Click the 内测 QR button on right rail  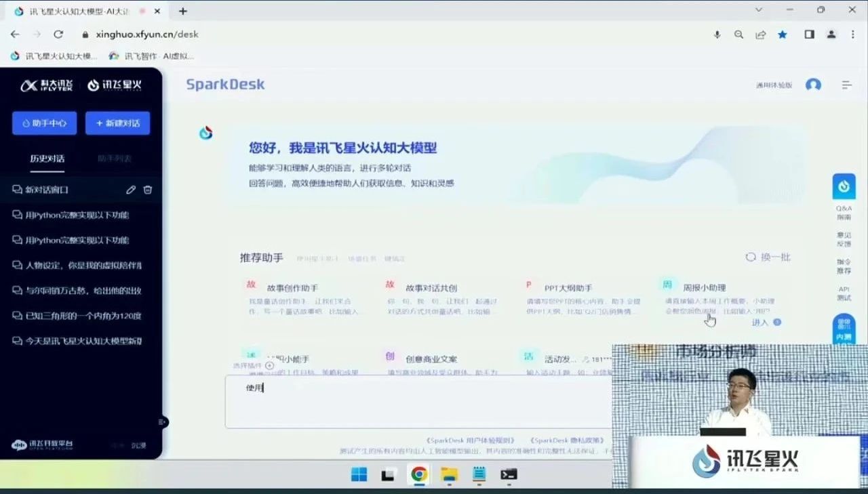tap(844, 329)
